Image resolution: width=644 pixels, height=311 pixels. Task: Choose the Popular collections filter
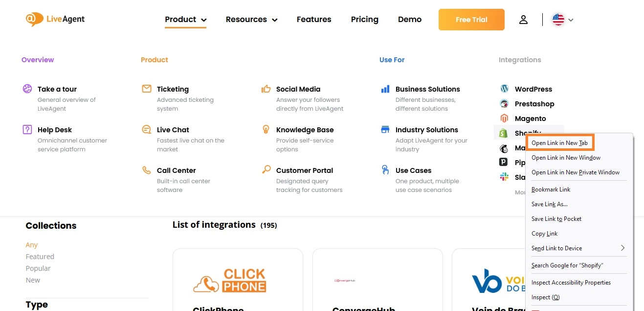click(38, 268)
